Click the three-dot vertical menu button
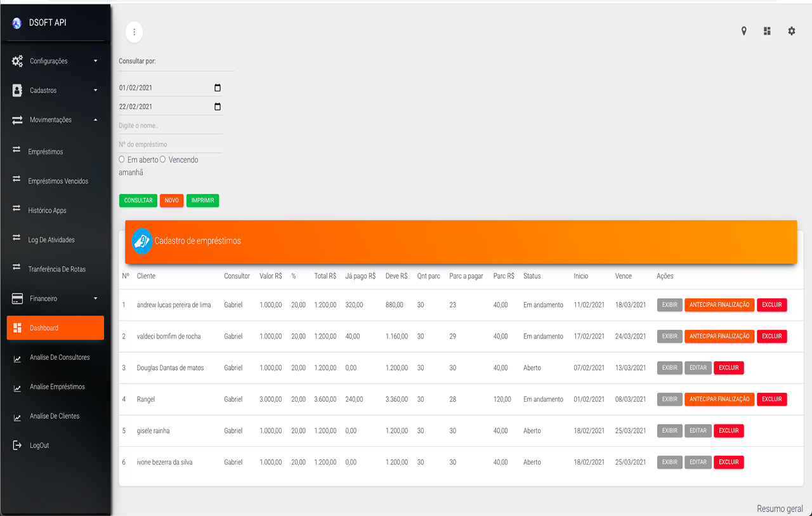Image resolution: width=812 pixels, height=516 pixels. [134, 32]
